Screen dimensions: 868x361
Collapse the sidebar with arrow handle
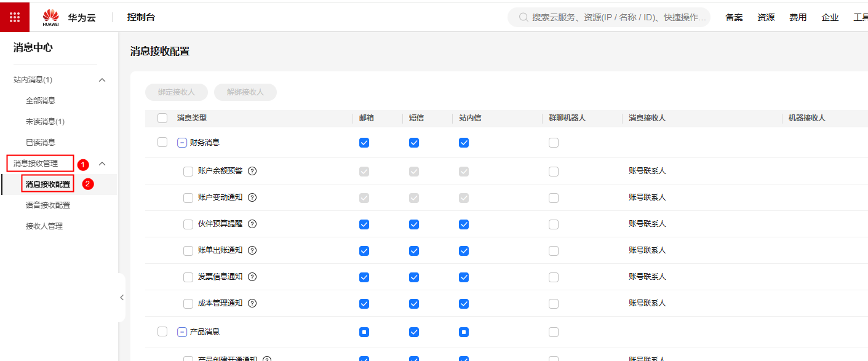pos(122,298)
